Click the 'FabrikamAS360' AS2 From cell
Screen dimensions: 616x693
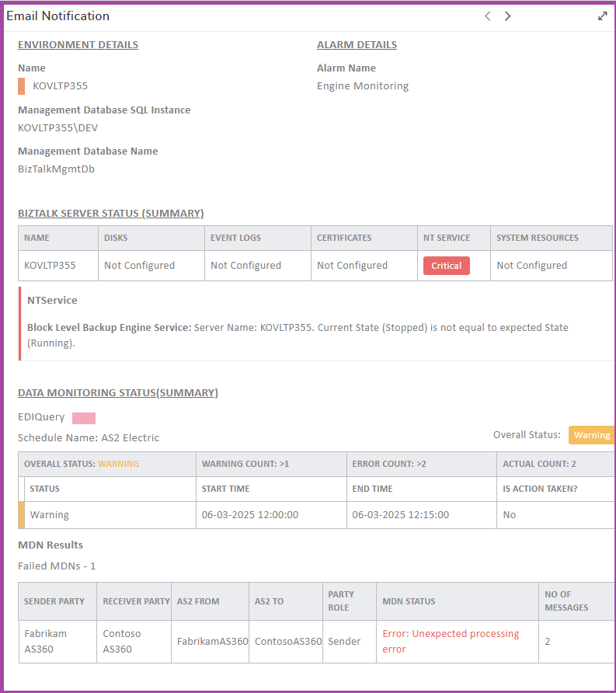(211, 641)
